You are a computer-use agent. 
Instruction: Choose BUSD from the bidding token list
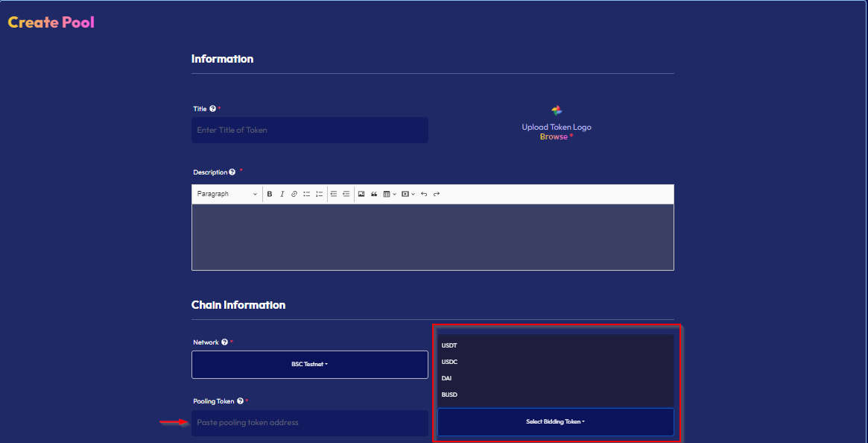click(449, 395)
